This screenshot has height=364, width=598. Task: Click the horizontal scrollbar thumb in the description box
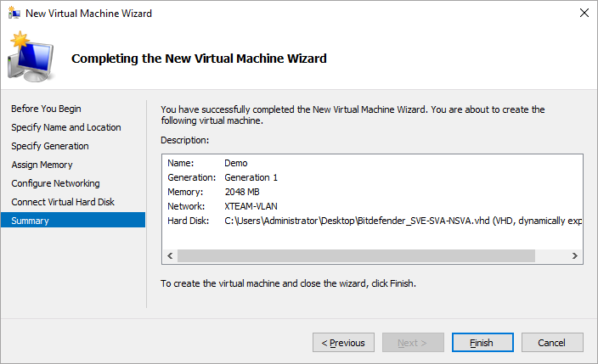tap(356, 255)
